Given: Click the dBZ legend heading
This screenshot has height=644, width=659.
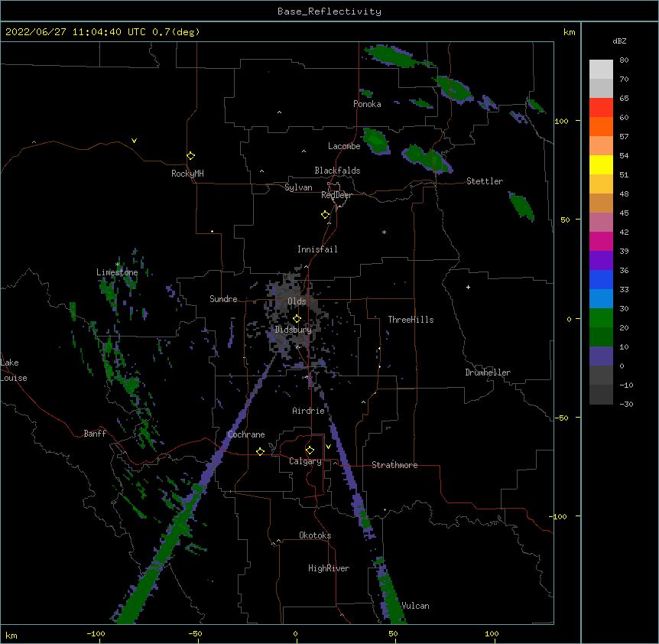Looking at the screenshot, I should pyautogui.click(x=619, y=41).
